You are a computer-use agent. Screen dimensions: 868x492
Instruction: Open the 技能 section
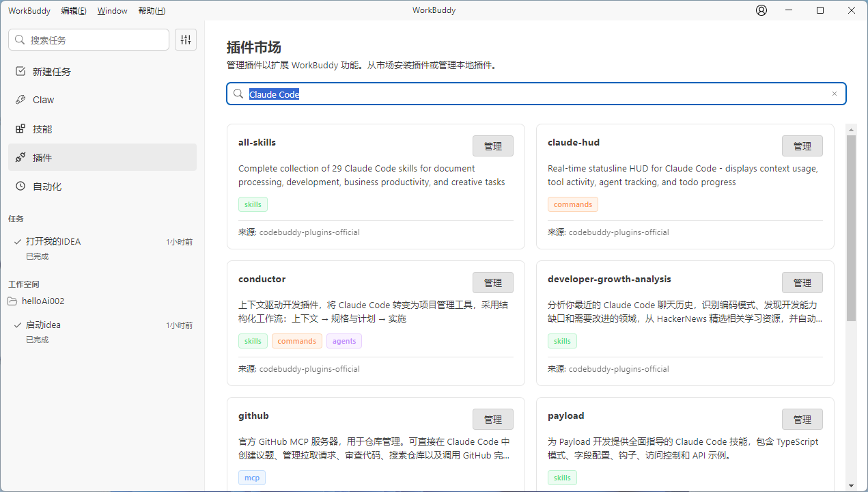(x=102, y=128)
